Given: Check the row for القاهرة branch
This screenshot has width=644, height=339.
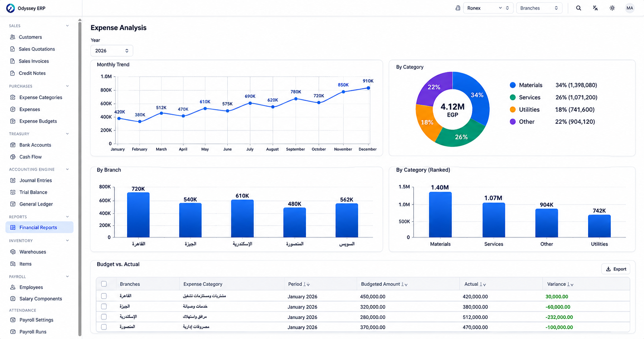Looking at the screenshot, I should pyautogui.click(x=104, y=296).
